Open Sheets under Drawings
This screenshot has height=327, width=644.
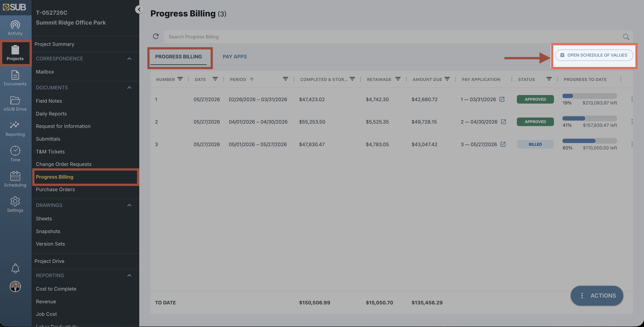(44, 219)
